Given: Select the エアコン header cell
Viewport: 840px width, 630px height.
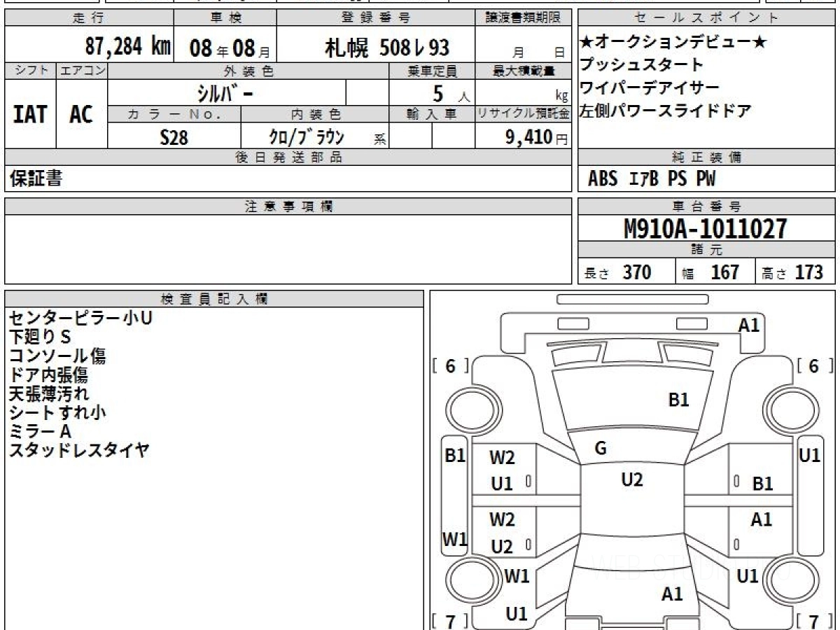Looking at the screenshot, I should pyautogui.click(x=82, y=71).
